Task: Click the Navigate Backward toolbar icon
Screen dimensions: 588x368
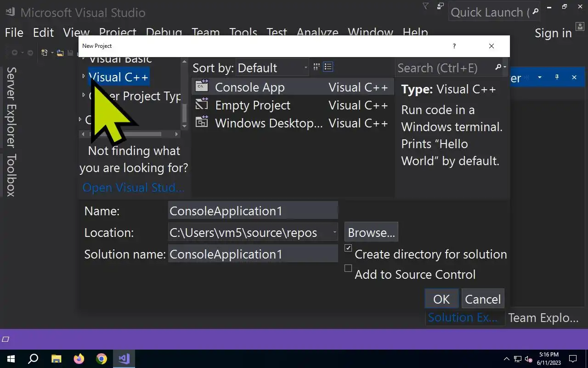Action: point(15,53)
